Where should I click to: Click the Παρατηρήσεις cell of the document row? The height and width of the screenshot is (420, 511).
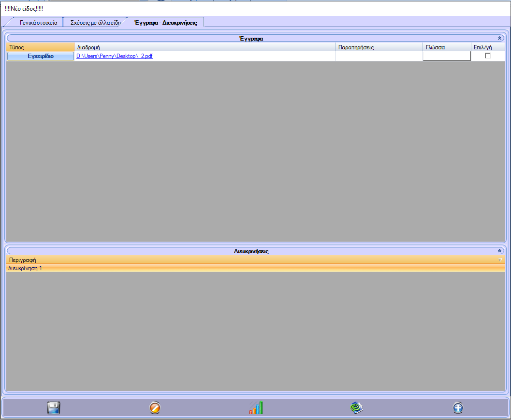point(379,56)
